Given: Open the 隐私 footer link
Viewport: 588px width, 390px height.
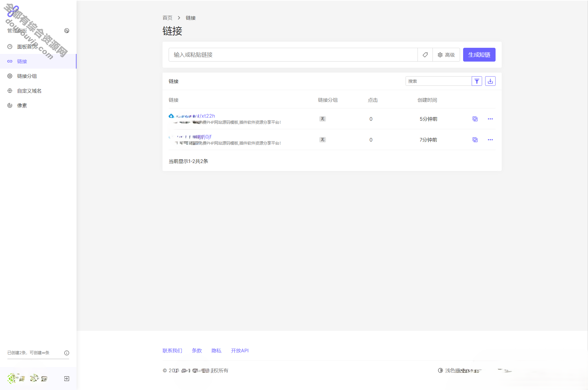Looking at the screenshot, I should click(216, 350).
